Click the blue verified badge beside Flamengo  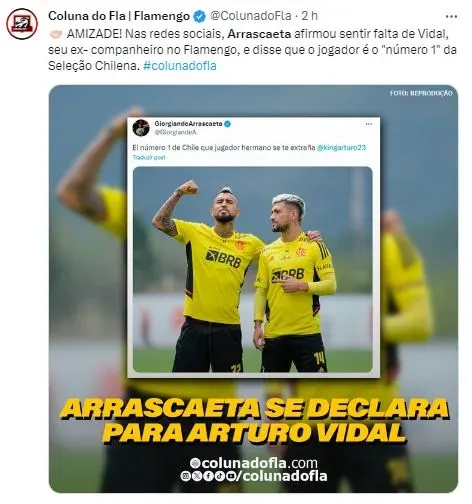200,16
